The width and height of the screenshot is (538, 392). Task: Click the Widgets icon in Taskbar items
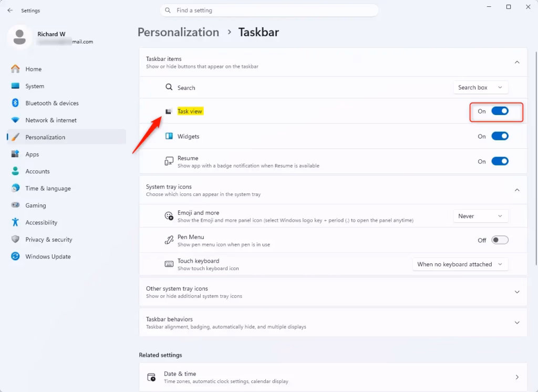(169, 136)
